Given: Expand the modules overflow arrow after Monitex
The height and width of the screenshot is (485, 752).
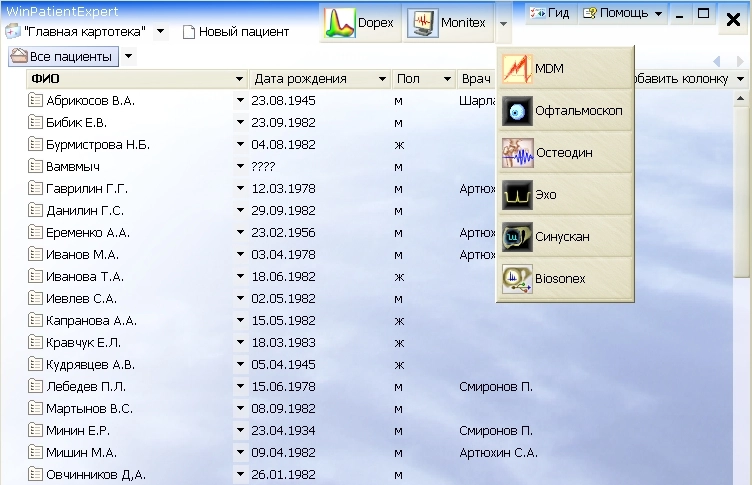Looking at the screenshot, I should tap(505, 22).
